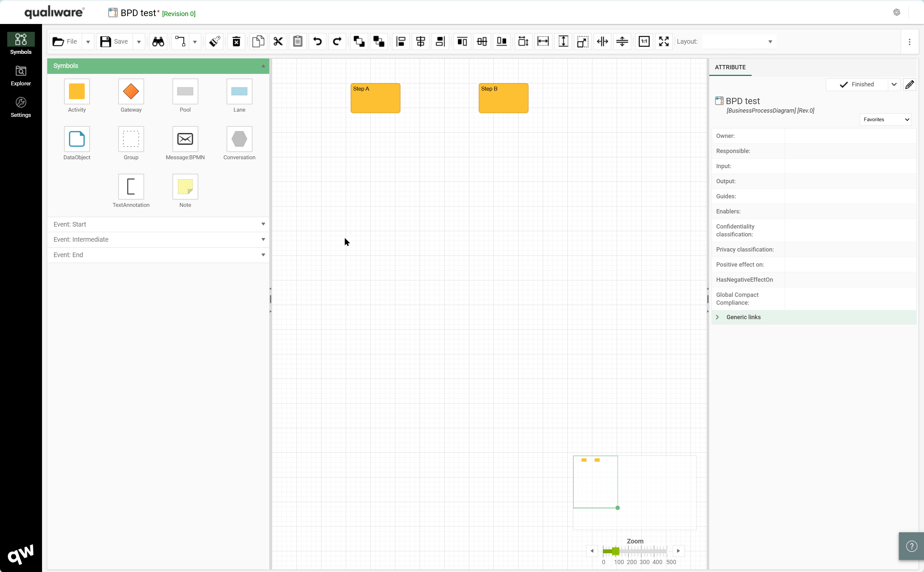Select the connection line tool
924x572 pixels.
point(180,42)
